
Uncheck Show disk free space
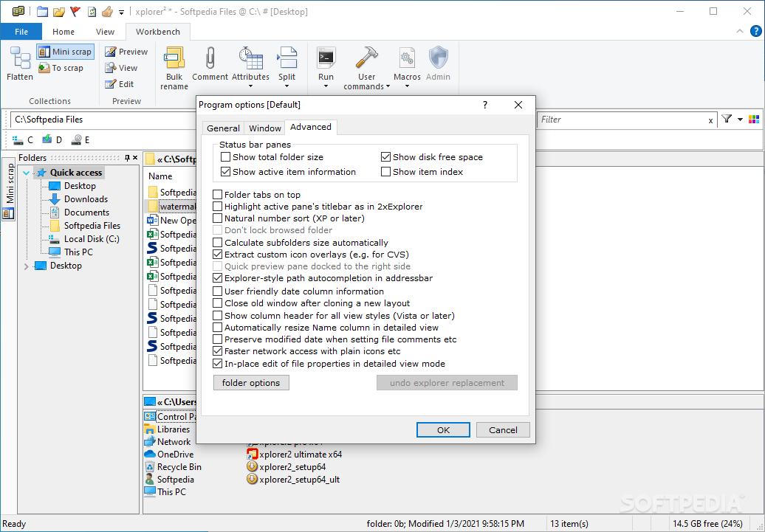(385, 157)
